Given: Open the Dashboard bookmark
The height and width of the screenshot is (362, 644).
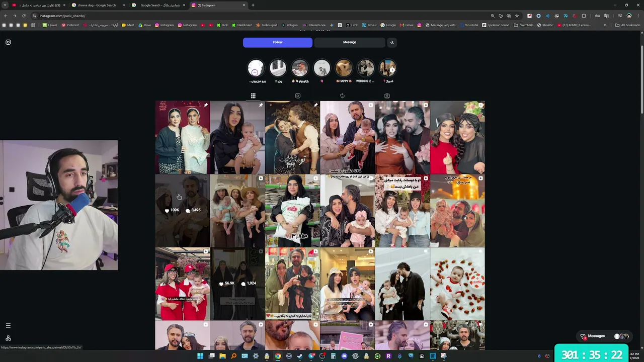Looking at the screenshot, I should pyautogui.click(x=242, y=25).
